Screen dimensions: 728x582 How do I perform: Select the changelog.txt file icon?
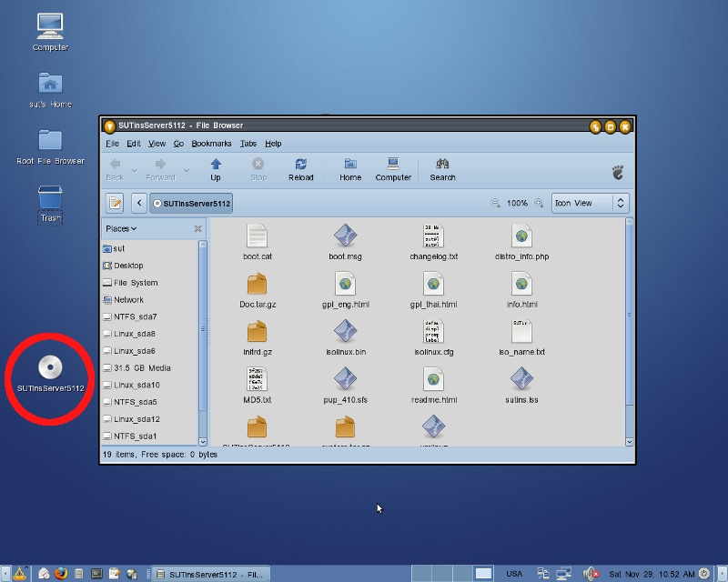pos(433,236)
